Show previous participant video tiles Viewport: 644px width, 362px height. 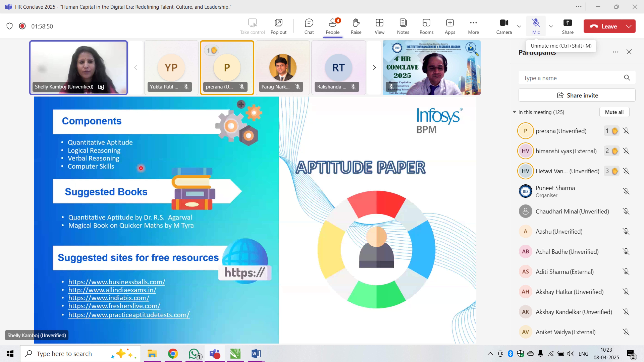click(x=136, y=67)
